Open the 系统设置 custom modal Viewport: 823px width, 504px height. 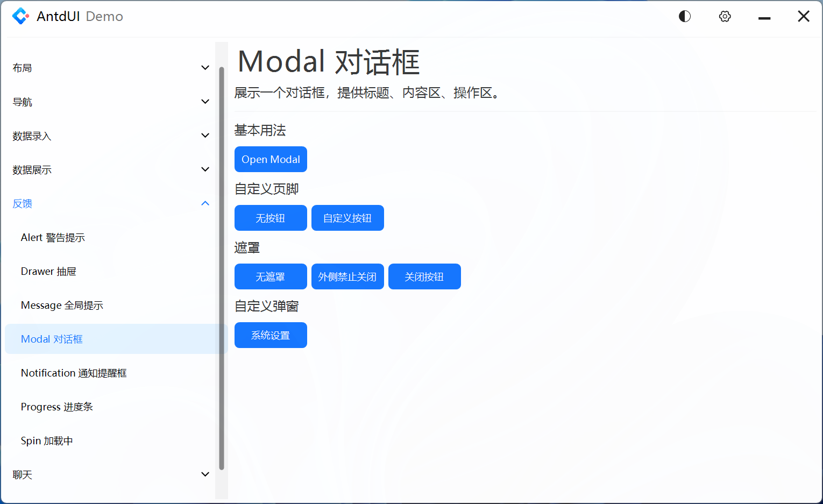click(x=271, y=335)
